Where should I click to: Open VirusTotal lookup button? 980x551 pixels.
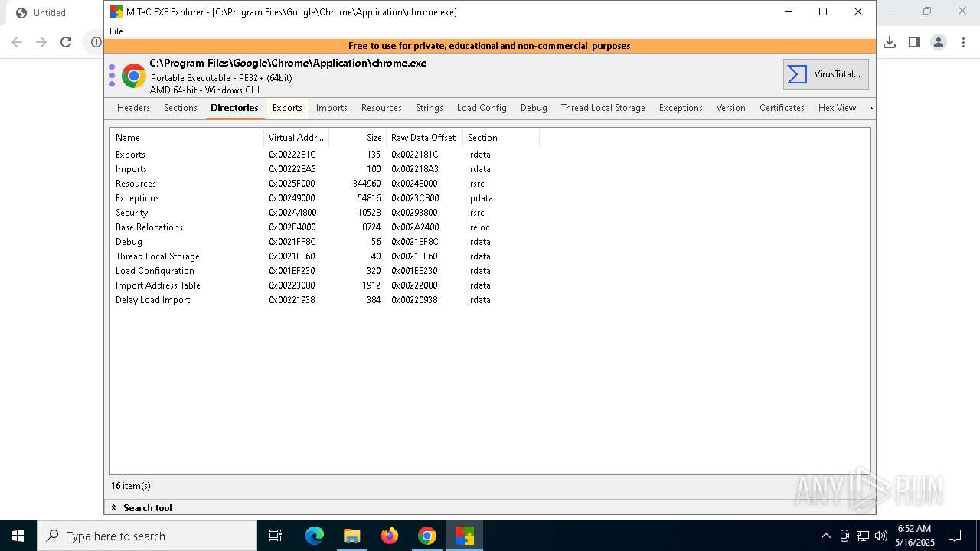(x=825, y=74)
